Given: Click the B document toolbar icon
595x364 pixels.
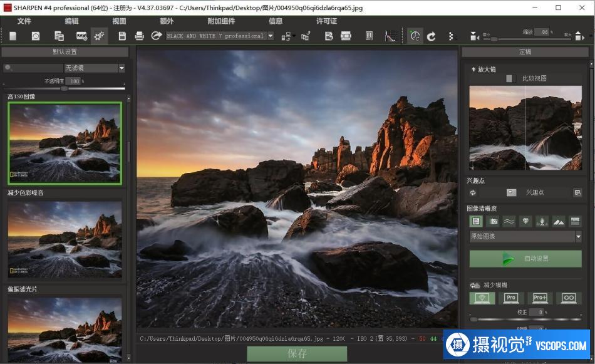Looking at the screenshot, I should (x=329, y=36).
